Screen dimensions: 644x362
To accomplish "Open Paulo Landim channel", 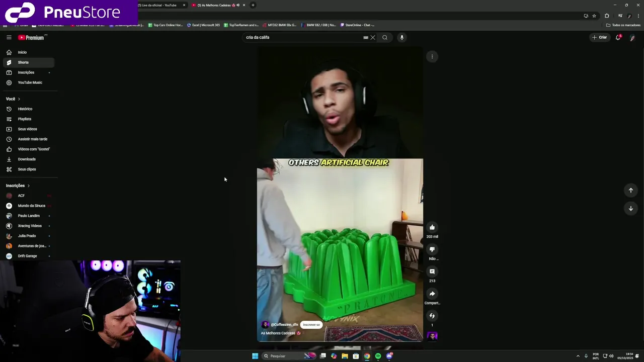I will (28, 216).
